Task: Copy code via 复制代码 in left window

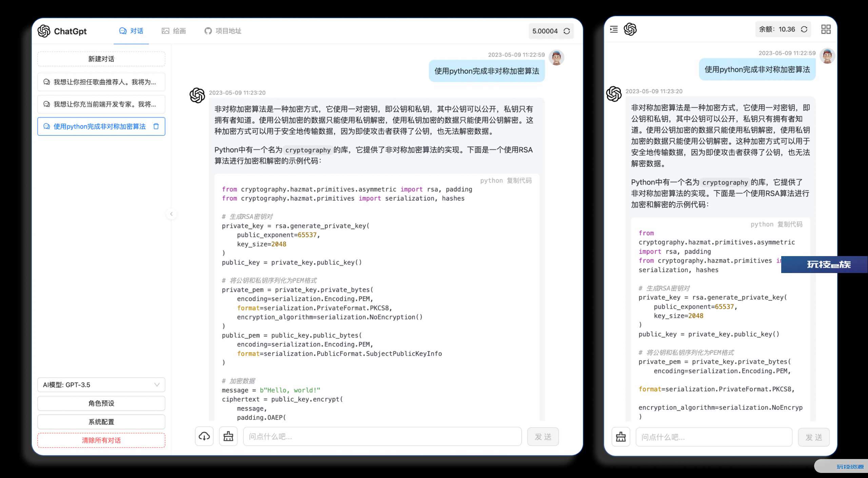Action: [519, 181]
